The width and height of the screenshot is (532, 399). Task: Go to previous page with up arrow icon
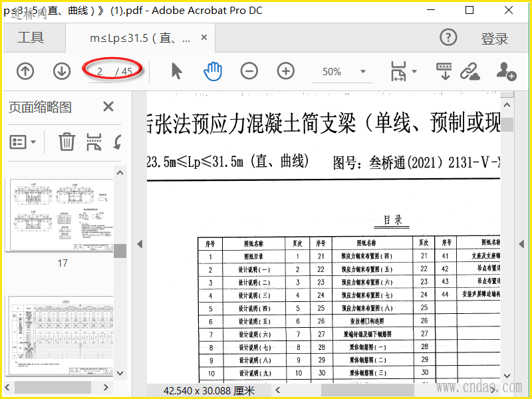[x=25, y=72]
